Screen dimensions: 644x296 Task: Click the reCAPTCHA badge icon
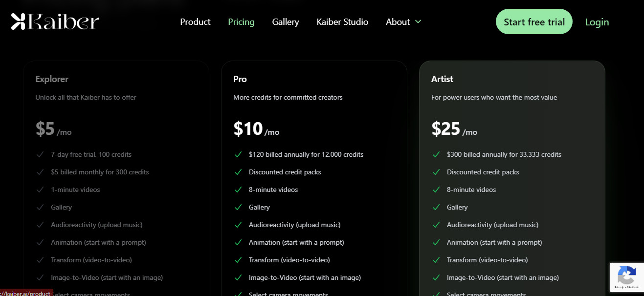626,275
